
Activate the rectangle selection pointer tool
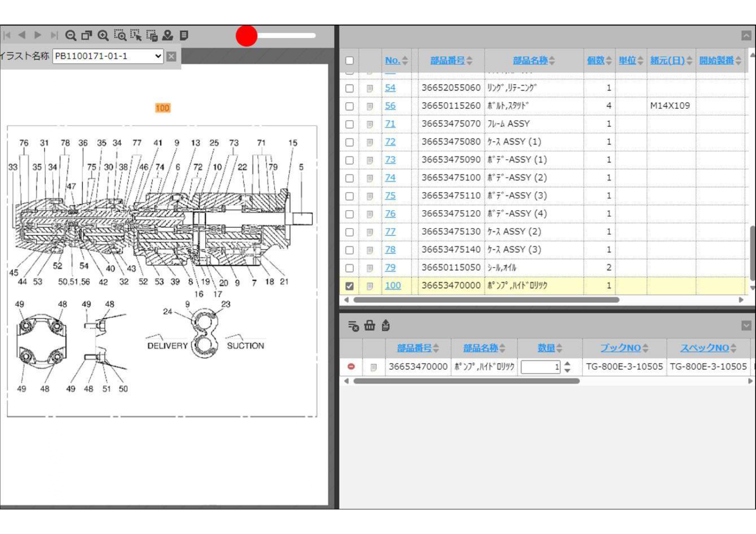point(136,35)
